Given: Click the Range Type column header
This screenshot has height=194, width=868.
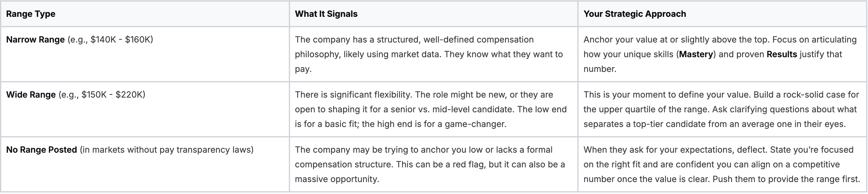Looking at the screenshot, I should click(31, 14).
